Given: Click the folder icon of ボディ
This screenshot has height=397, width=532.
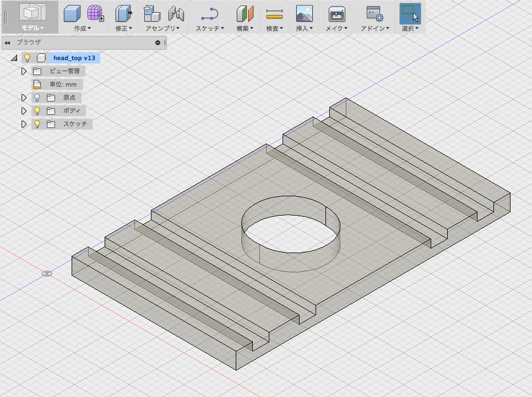Looking at the screenshot, I should pyautogui.click(x=51, y=111).
